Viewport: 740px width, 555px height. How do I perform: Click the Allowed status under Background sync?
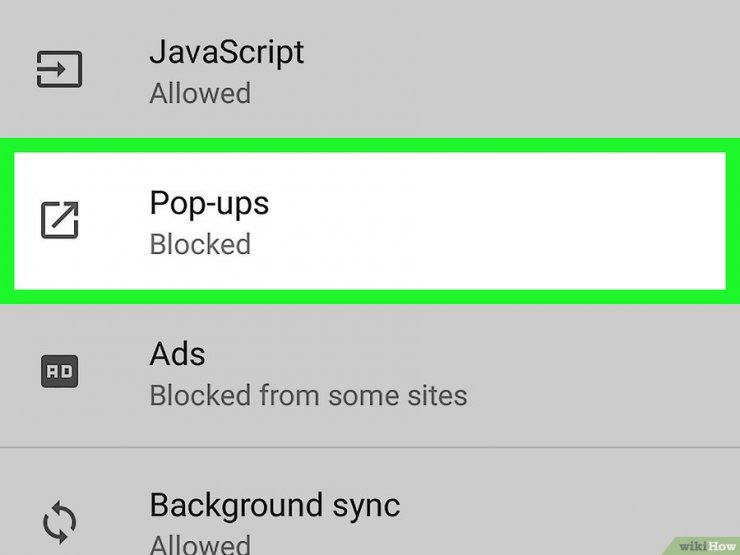coord(200,545)
